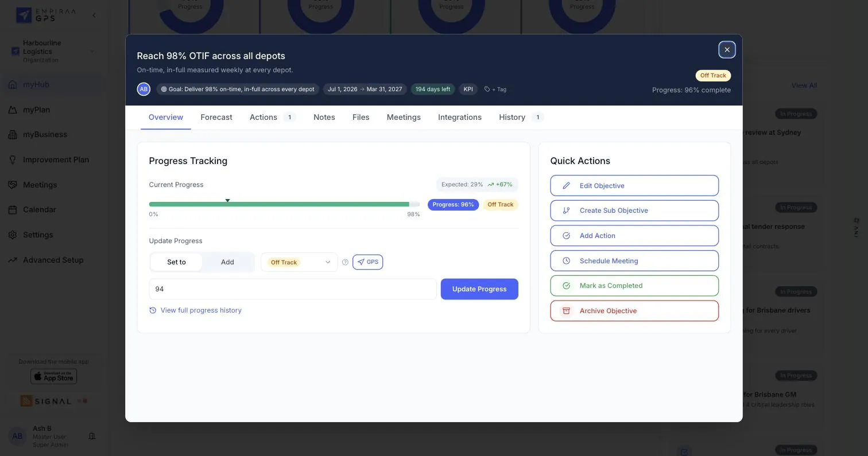
Task: Click the Archive Objective button
Action: point(634,311)
